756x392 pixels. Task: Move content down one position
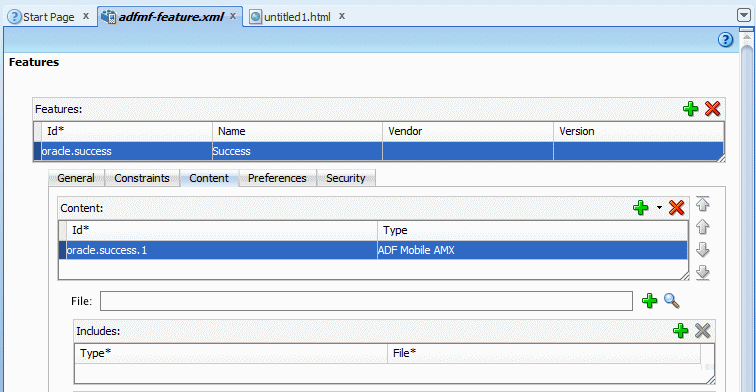point(702,249)
